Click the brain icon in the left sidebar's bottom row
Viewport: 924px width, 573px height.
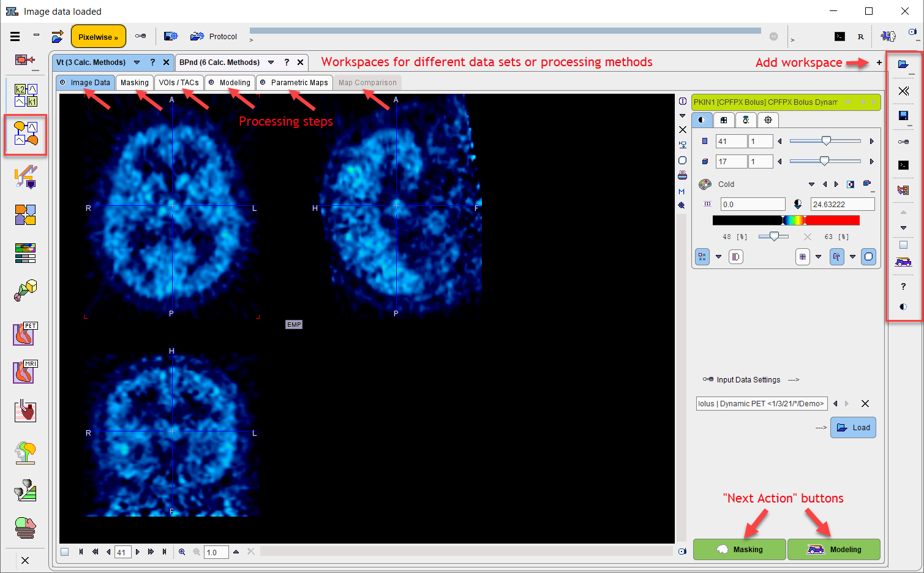[x=26, y=528]
